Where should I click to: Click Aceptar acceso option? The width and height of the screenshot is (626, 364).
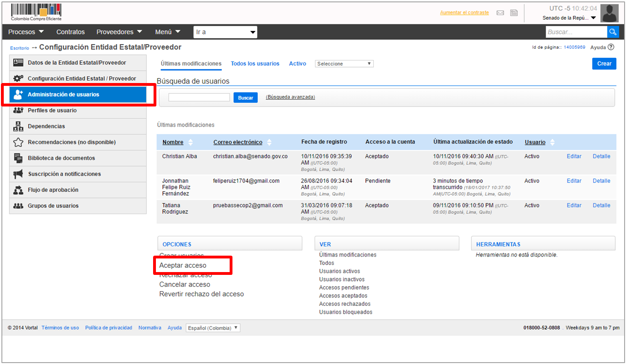[x=183, y=265]
